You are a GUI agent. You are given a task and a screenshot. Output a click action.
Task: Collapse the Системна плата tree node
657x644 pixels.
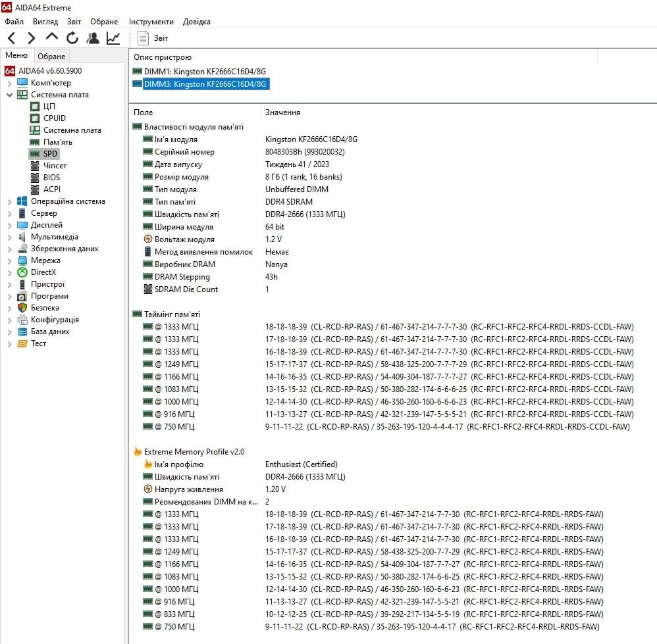(x=9, y=95)
